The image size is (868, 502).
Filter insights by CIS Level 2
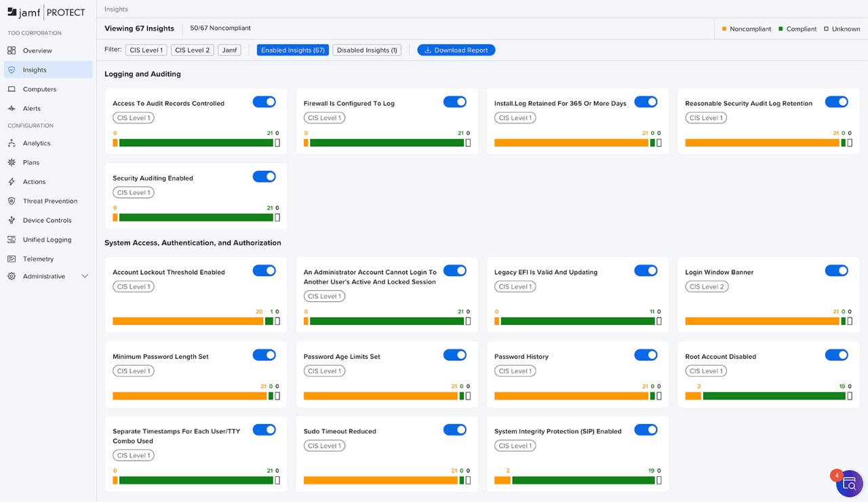point(193,50)
